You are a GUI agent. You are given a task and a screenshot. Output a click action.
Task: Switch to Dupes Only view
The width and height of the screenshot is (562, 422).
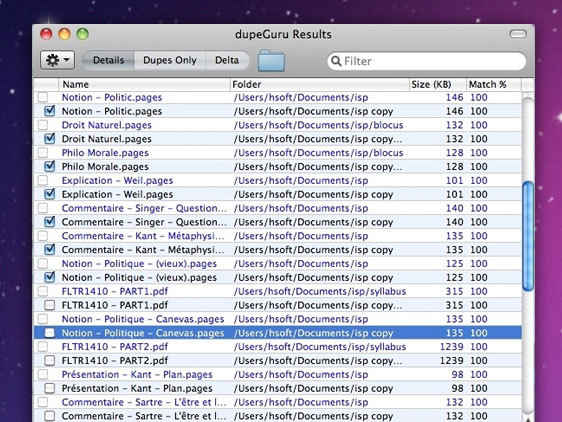[170, 60]
